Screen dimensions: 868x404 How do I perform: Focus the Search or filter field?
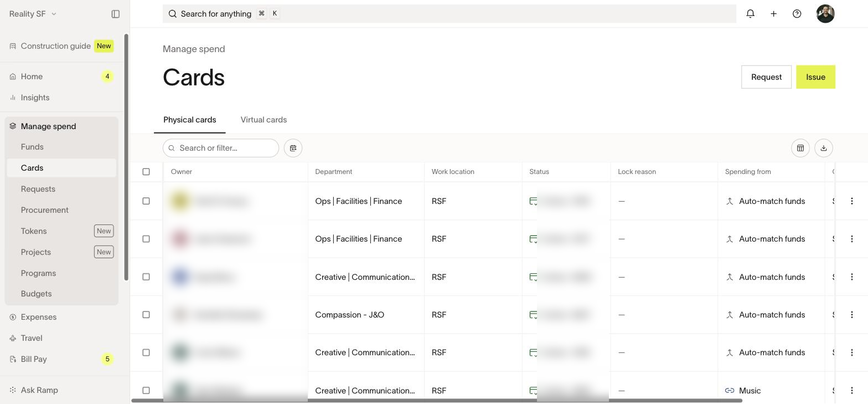point(221,148)
